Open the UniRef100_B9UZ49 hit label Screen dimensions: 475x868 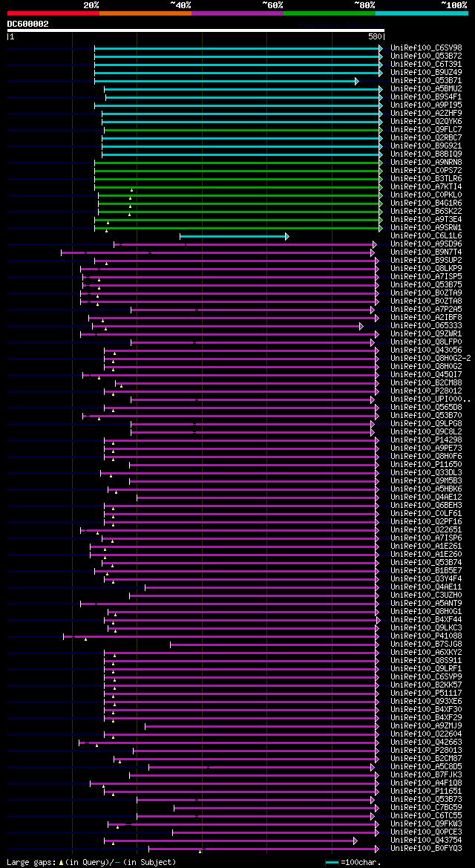click(426, 73)
